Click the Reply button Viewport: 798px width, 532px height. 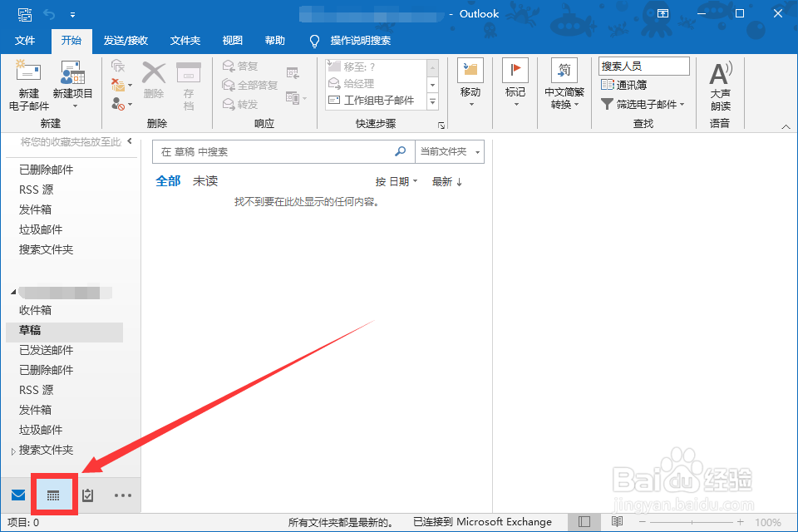click(240, 66)
